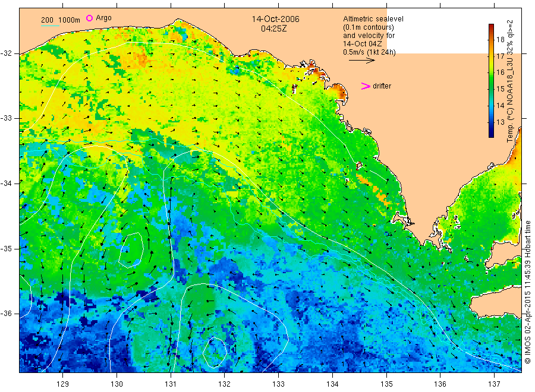Click the 'Argo' legend label

(x=103, y=18)
